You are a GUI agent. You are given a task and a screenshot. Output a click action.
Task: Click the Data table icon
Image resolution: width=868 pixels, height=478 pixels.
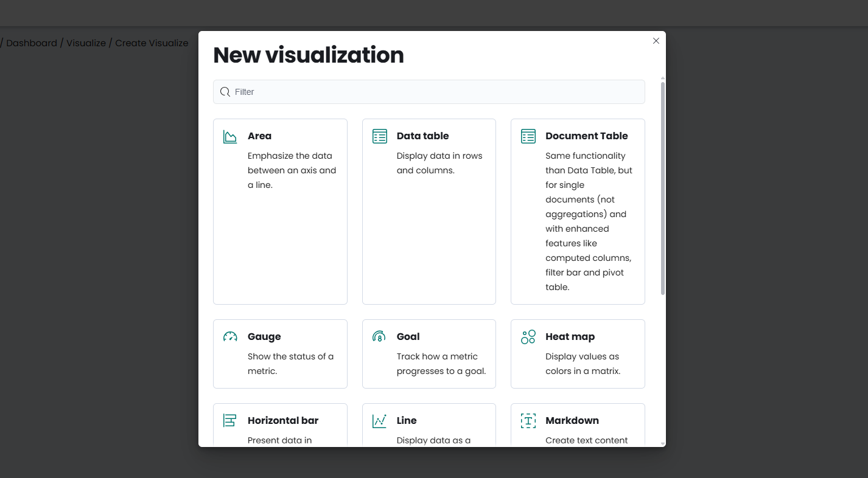point(379,136)
